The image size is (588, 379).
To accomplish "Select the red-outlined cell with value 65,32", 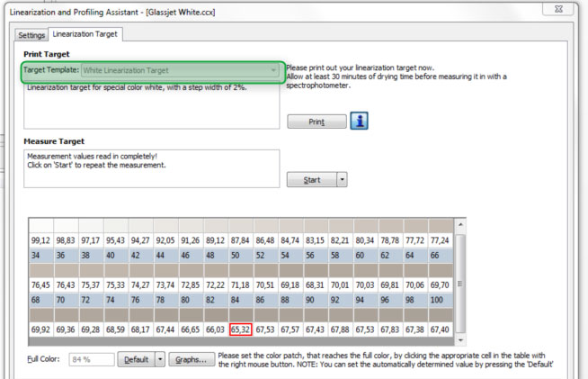I will click(240, 329).
